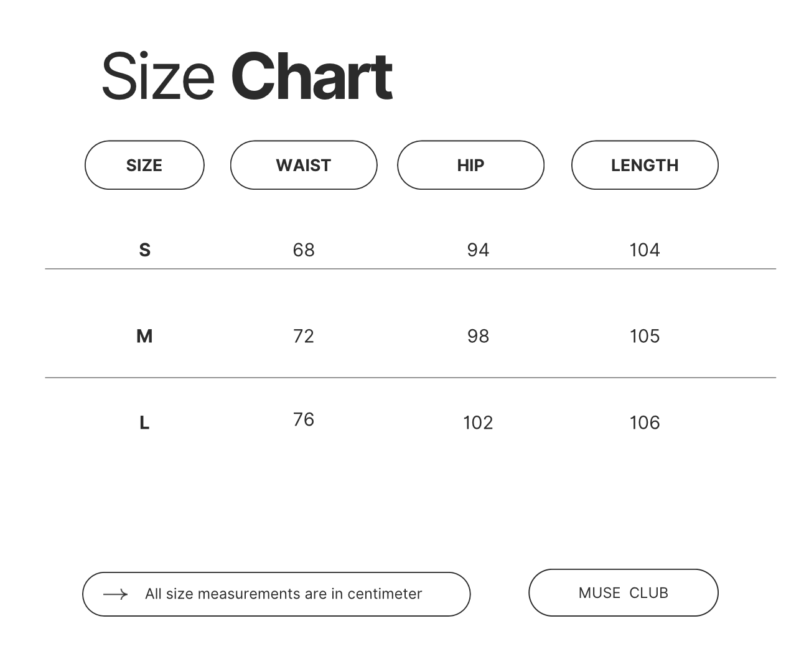
Task: Click waist value 72 for medium
Action: pos(304,337)
